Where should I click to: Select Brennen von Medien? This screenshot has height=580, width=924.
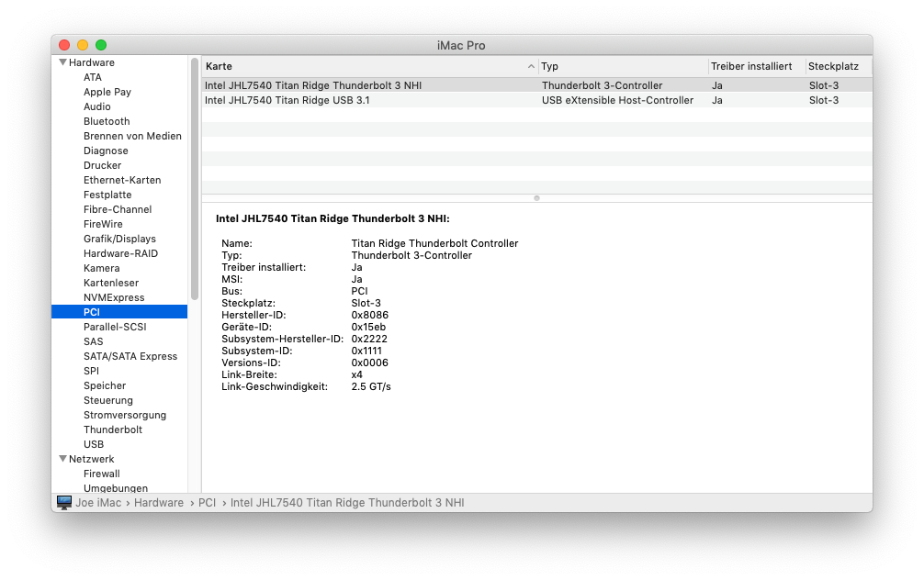[132, 136]
